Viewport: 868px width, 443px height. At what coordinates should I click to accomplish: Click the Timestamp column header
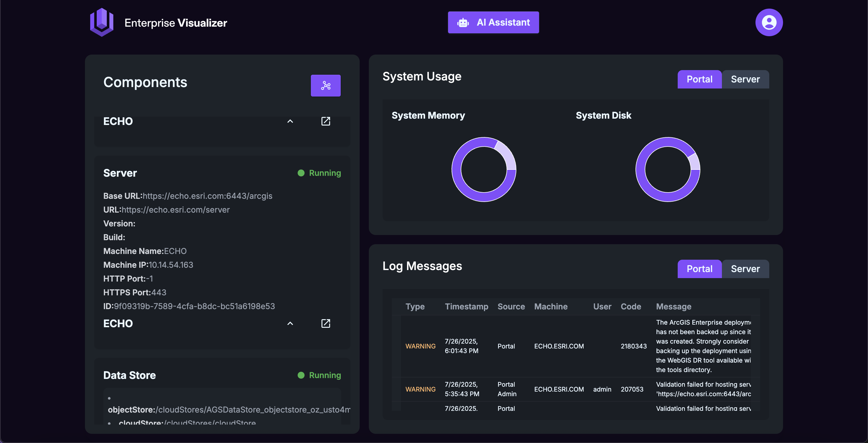tap(466, 307)
